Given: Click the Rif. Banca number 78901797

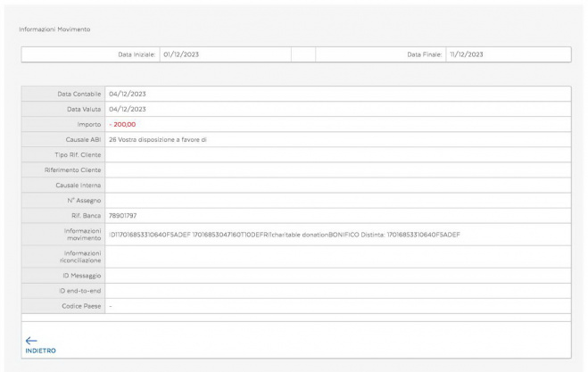Looking at the screenshot, I should pyautogui.click(x=123, y=215).
